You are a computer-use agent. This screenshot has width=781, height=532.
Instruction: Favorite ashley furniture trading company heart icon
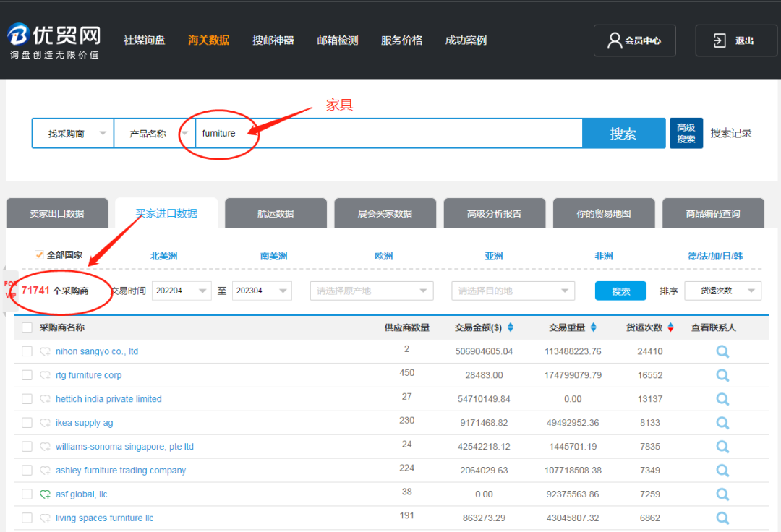click(x=46, y=471)
